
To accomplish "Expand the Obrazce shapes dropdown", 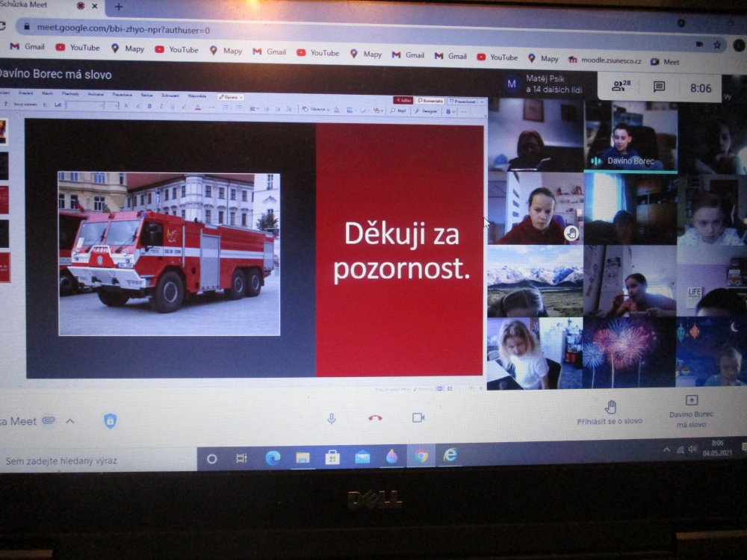I will (x=315, y=109).
